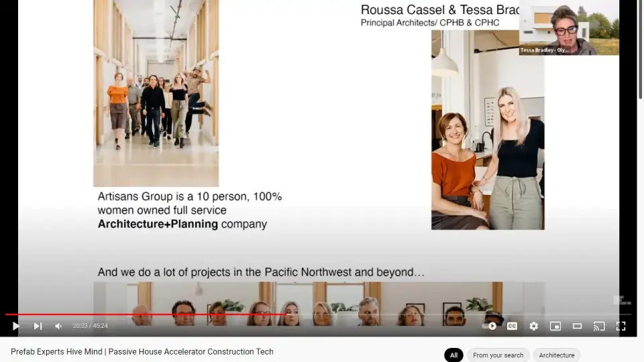Switch to theater mode
The height and width of the screenshot is (362, 644).
click(577, 326)
